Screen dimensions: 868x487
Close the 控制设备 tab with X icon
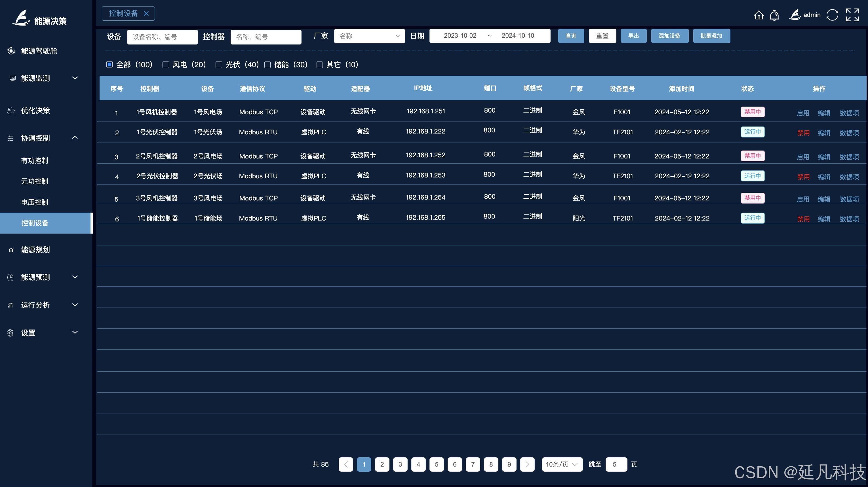(146, 14)
